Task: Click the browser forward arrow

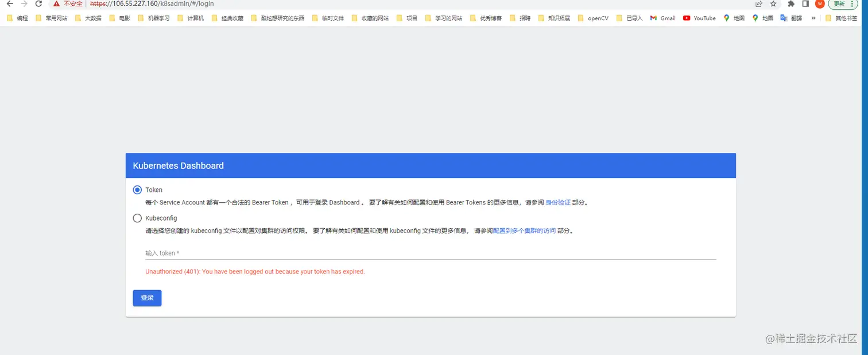Action: click(24, 3)
